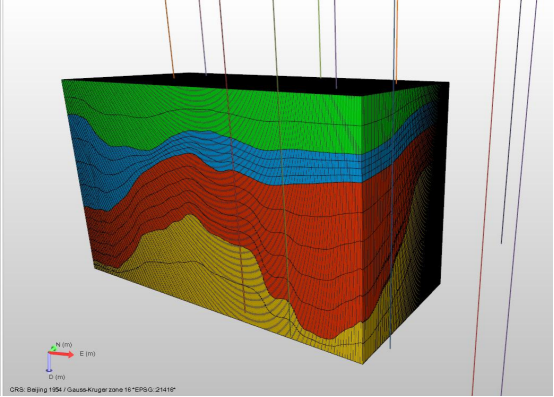554x397 pixels.
Task: Click the green N (m) axis marker
Action: click(x=53, y=348)
